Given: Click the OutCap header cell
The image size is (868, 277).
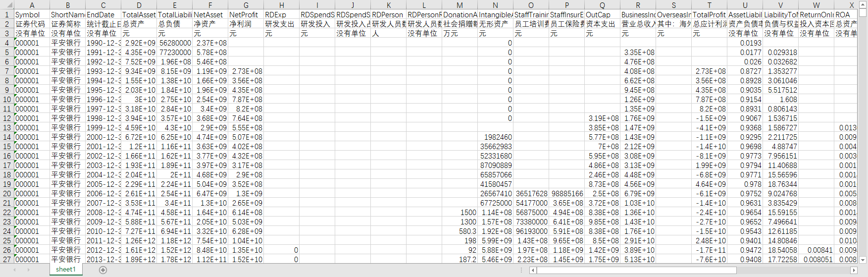Looking at the screenshot, I should 603,15.
